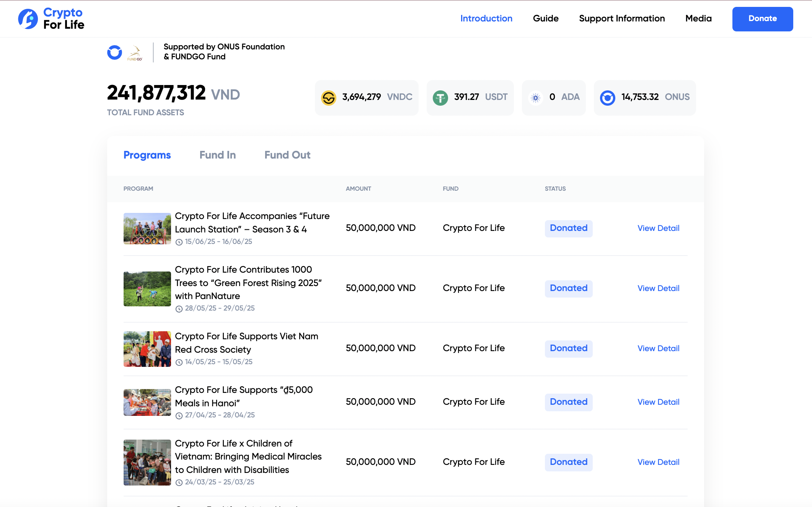View Detail for Children of Vietnam program
812x507 pixels.
click(x=658, y=462)
